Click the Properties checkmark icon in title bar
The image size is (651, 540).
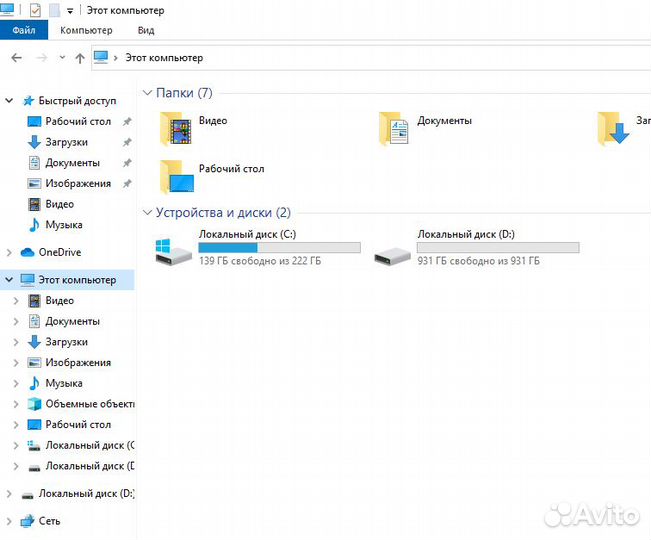point(36,10)
